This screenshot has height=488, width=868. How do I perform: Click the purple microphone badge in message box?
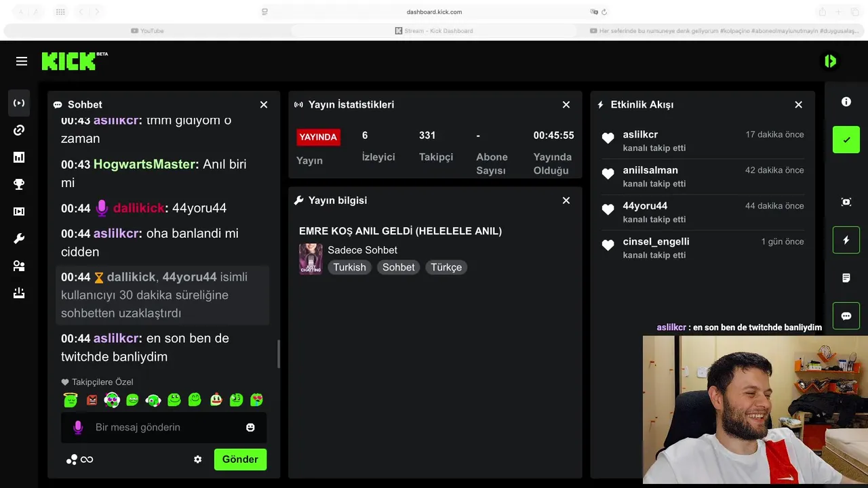78,427
